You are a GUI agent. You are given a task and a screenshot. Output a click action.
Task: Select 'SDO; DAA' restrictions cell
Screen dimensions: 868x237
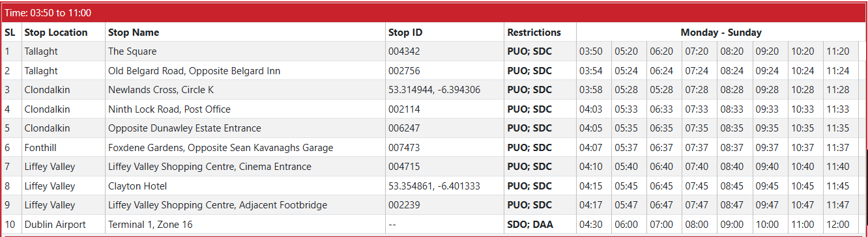pos(530,225)
